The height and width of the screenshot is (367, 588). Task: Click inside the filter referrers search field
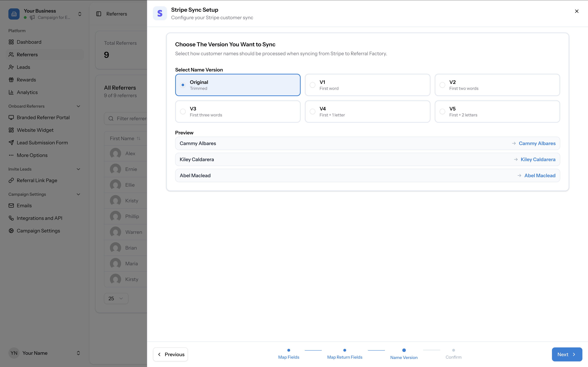[x=131, y=118]
